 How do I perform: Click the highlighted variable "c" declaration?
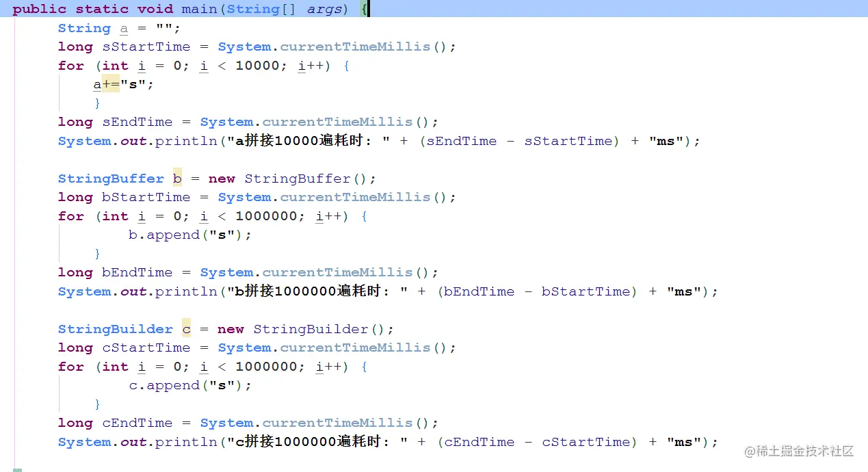coord(187,329)
